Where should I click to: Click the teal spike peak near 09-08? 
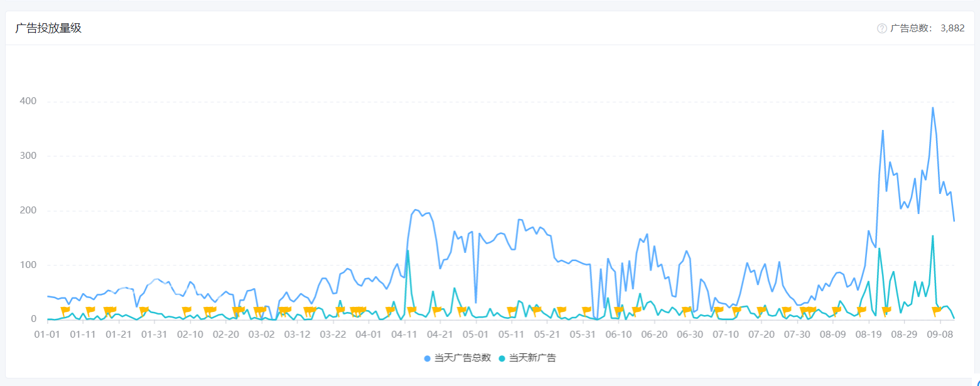(x=933, y=236)
